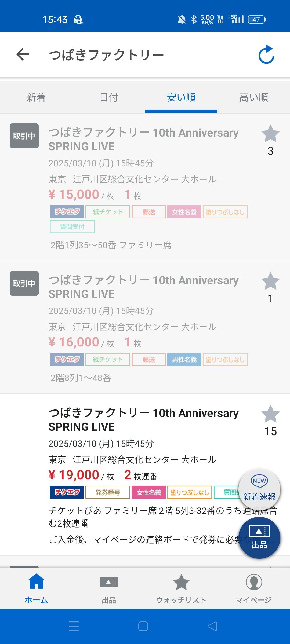Viewport: 290px width, 644px height.
Task: Select the 日付 sort tab
Action: tap(109, 97)
